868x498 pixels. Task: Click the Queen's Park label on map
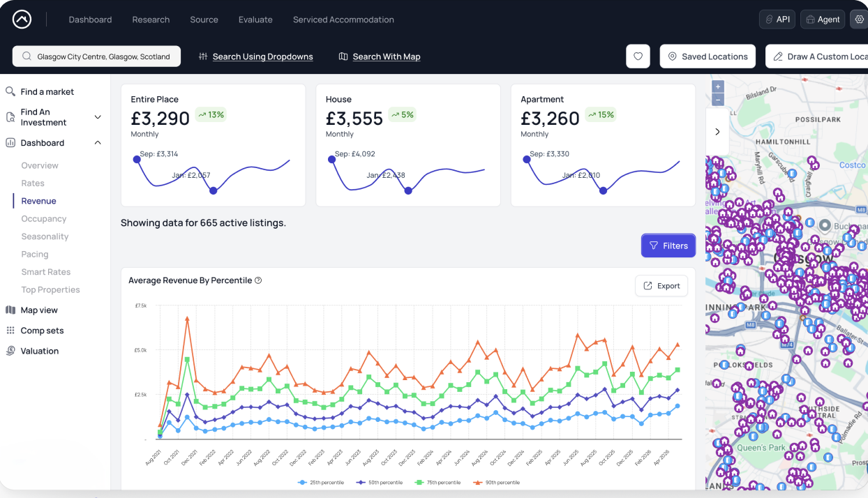point(761,448)
